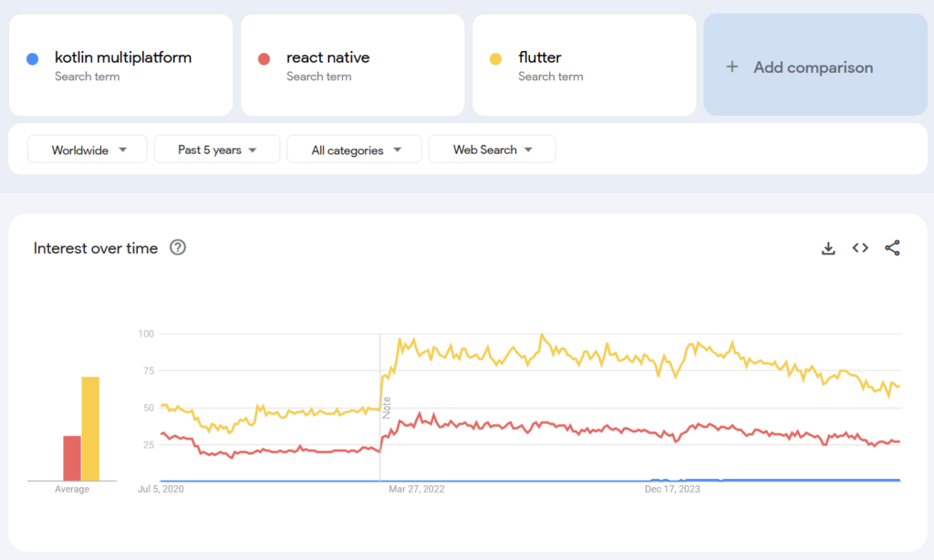
Task: Open the Worldwide region dropdown
Action: pos(87,150)
